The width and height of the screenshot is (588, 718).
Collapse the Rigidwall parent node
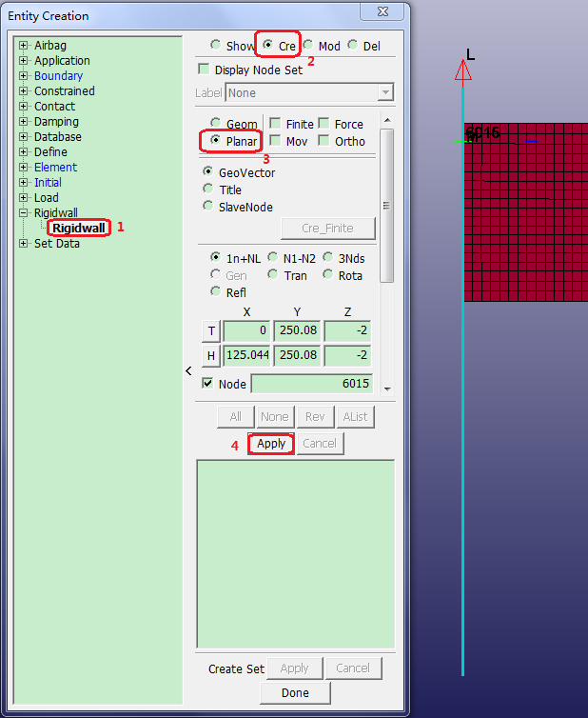(23, 213)
